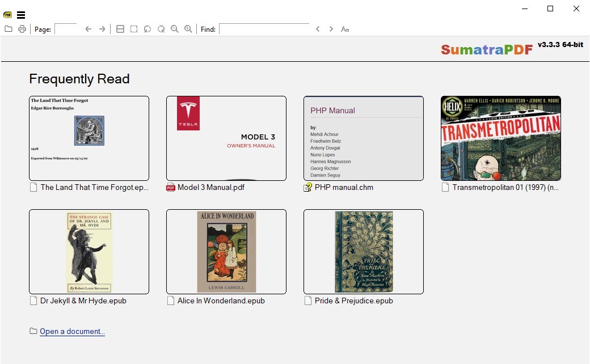Toggle match case for search
Screen dimensions: 590x364
(344, 29)
